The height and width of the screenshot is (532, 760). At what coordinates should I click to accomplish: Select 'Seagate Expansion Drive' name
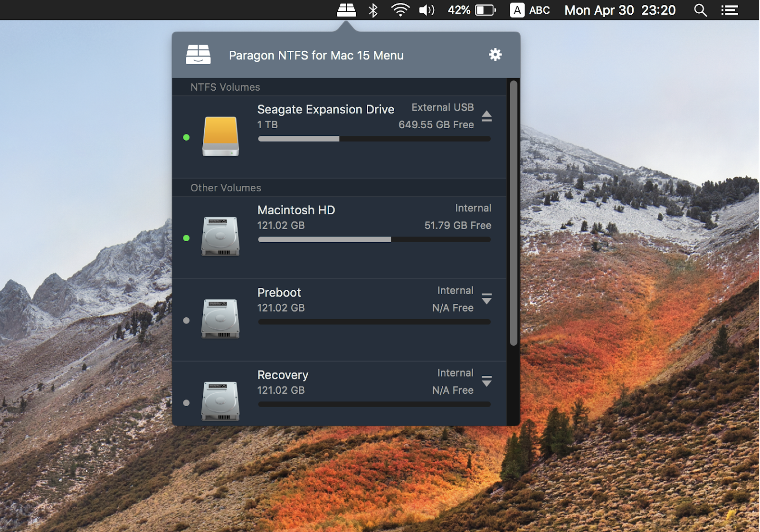(326, 109)
